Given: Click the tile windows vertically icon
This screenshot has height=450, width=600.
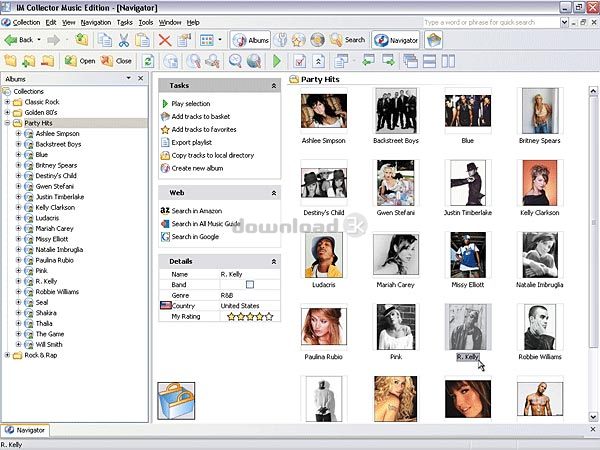Looking at the screenshot, I should click(448, 61).
